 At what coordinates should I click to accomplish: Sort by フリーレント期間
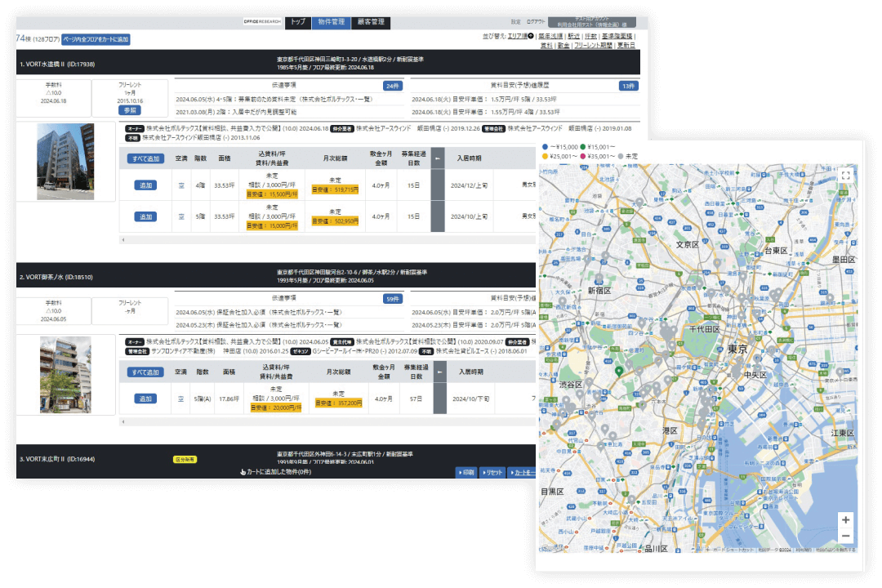coord(593,46)
